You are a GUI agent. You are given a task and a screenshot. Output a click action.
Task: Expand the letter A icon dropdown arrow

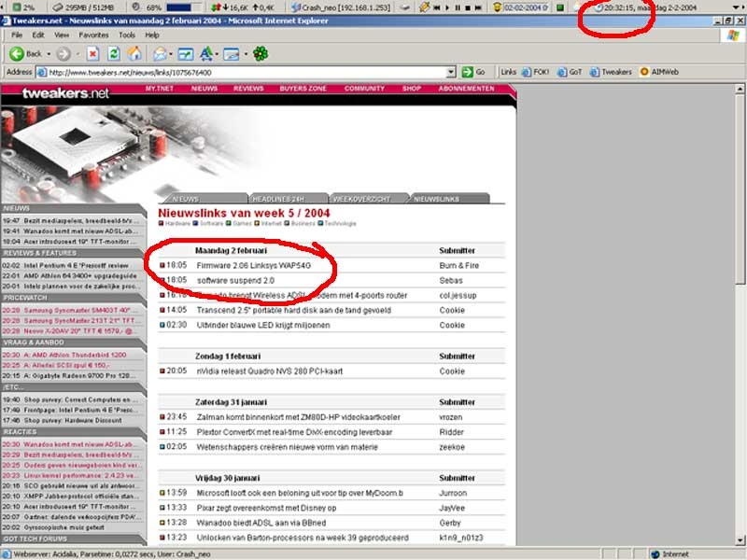(217, 54)
